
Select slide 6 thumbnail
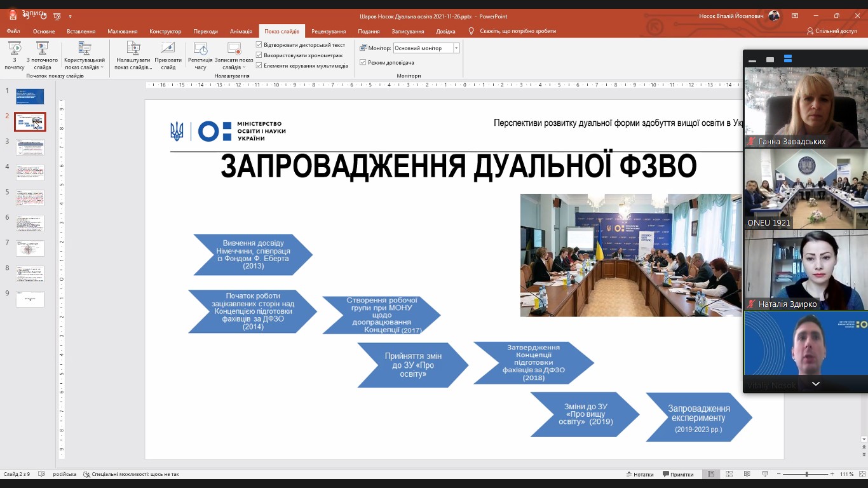30,223
